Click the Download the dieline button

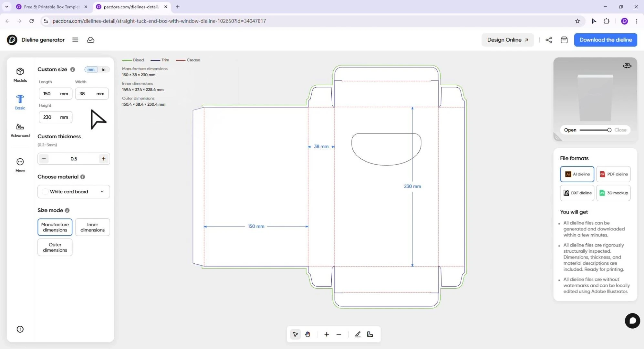point(606,40)
